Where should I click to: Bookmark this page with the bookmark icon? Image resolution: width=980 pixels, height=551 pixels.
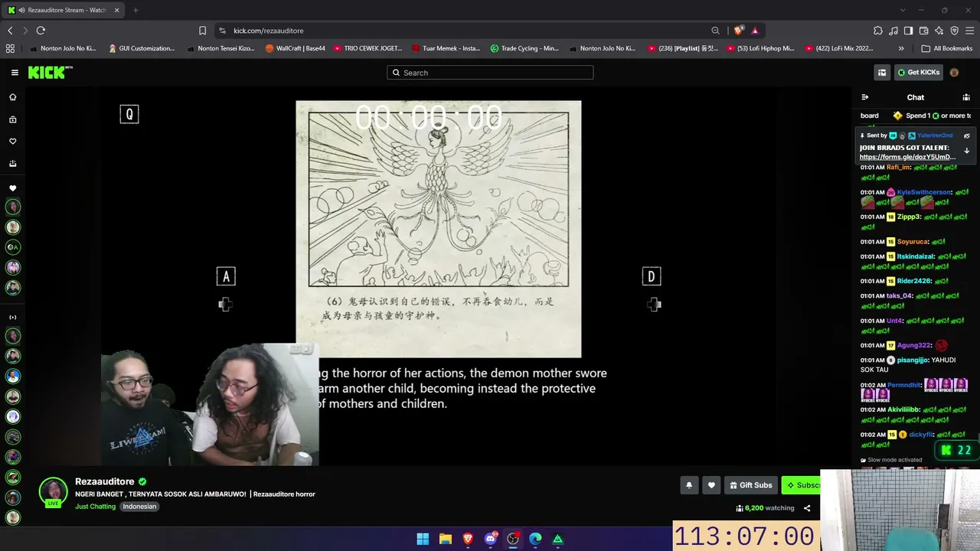point(202,31)
